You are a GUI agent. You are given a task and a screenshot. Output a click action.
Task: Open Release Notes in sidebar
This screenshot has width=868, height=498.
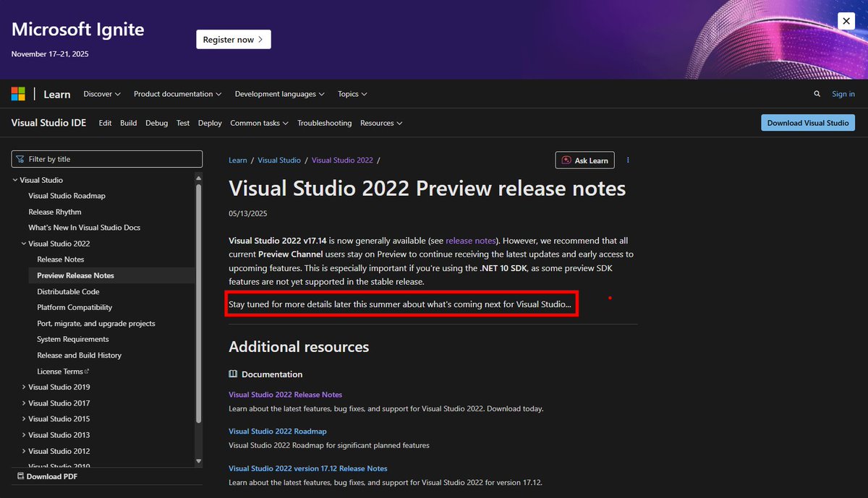61,259
